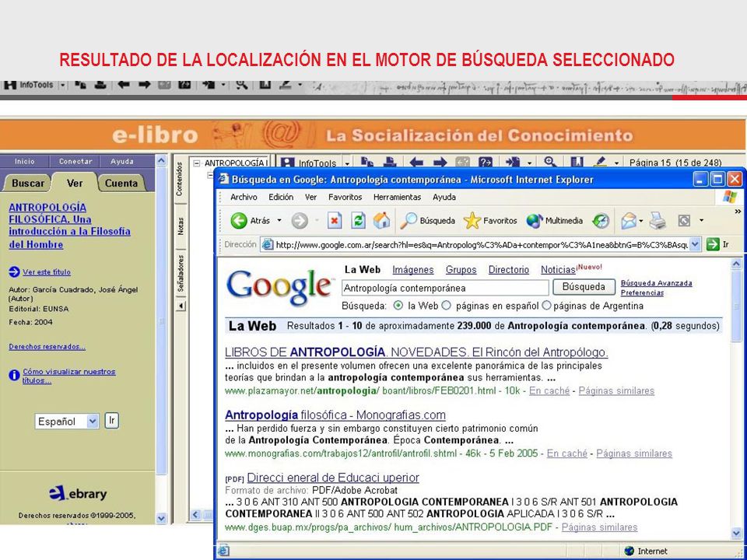Click the Home page icon in Internet Explorer
The height and width of the screenshot is (560, 747).
(381, 220)
